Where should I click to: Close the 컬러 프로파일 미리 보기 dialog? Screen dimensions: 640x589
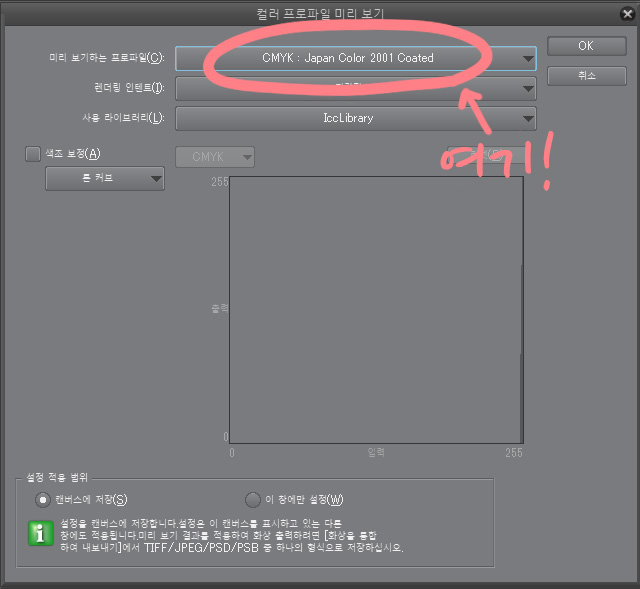627,14
